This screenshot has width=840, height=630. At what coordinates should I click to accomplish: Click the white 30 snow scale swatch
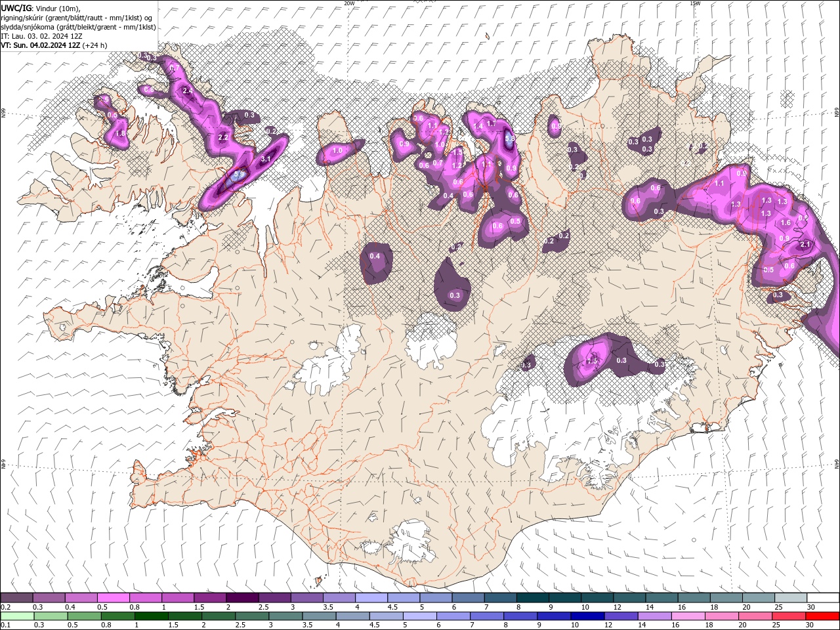[x=823, y=598]
